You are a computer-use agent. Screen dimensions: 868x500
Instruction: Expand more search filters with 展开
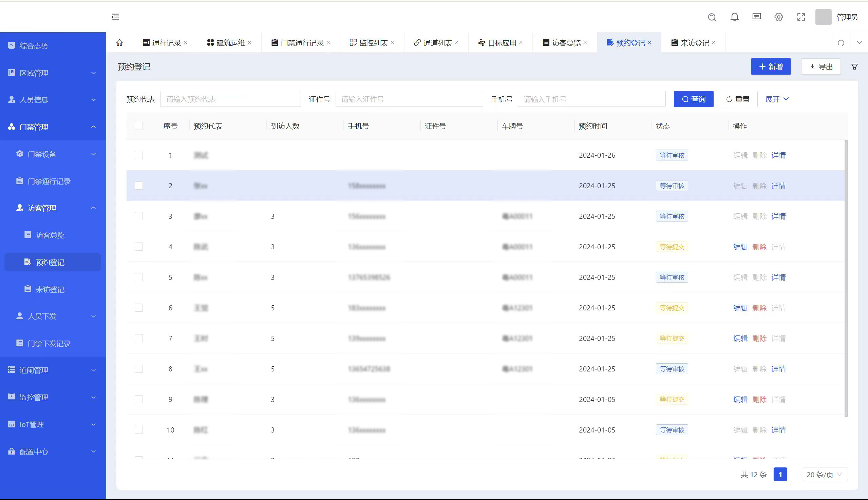click(x=777, y=99)
